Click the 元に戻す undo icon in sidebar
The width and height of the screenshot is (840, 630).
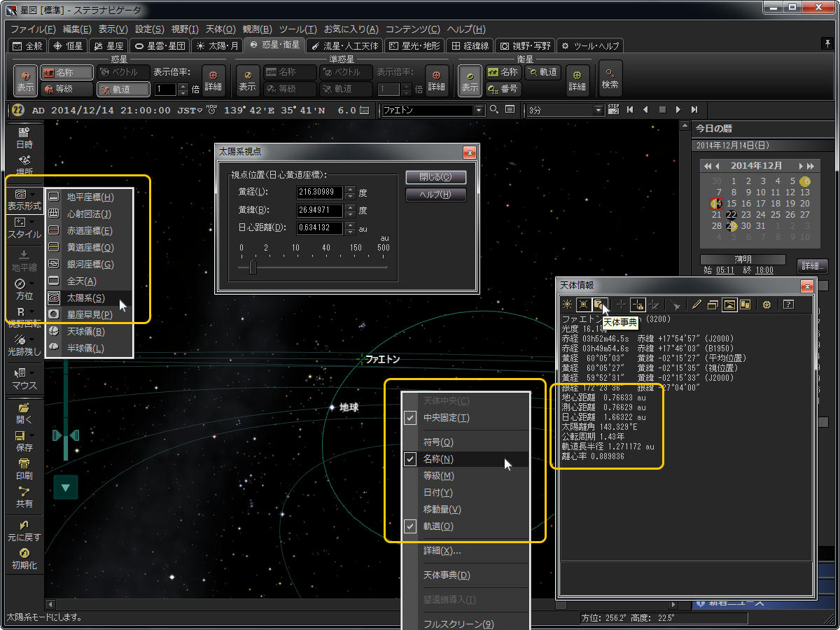(24, 531)
